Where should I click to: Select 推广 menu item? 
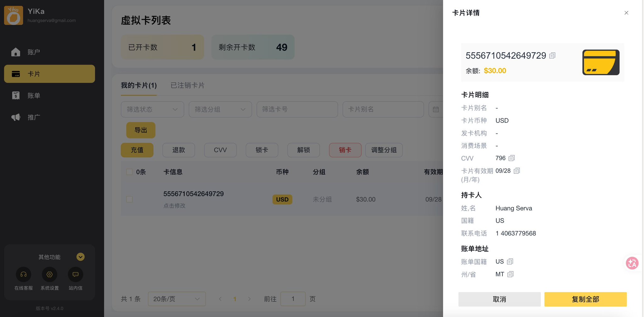[x=49, y=117]
